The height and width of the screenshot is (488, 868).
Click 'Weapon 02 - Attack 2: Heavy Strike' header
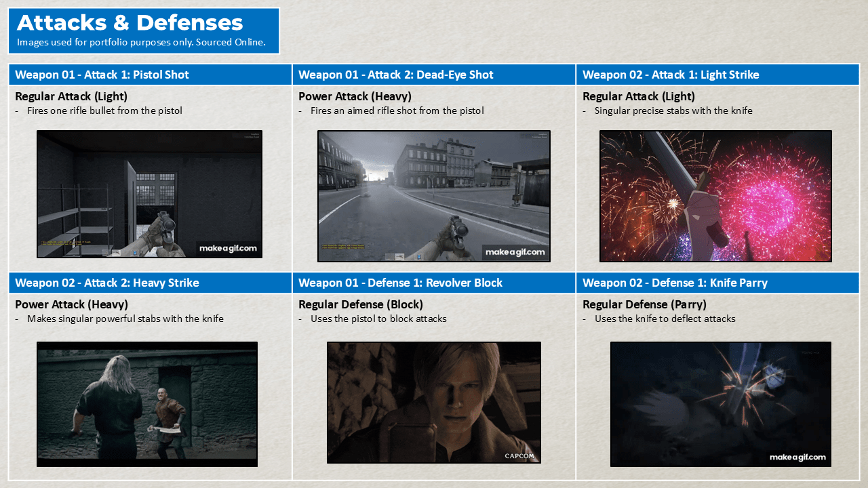[x=106, y=283]
